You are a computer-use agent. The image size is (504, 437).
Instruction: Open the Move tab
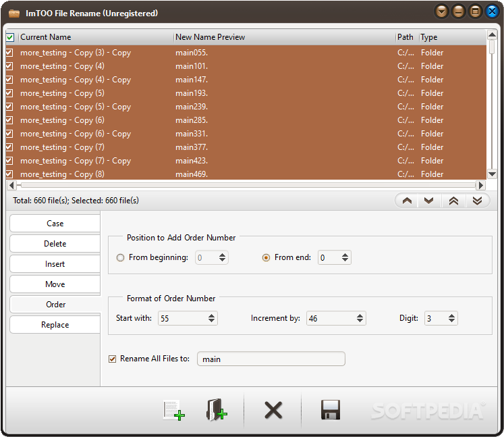point(55,284)
